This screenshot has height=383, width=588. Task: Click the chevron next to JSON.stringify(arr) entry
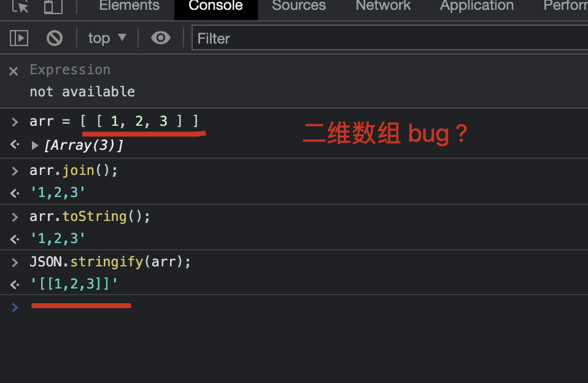15,263
